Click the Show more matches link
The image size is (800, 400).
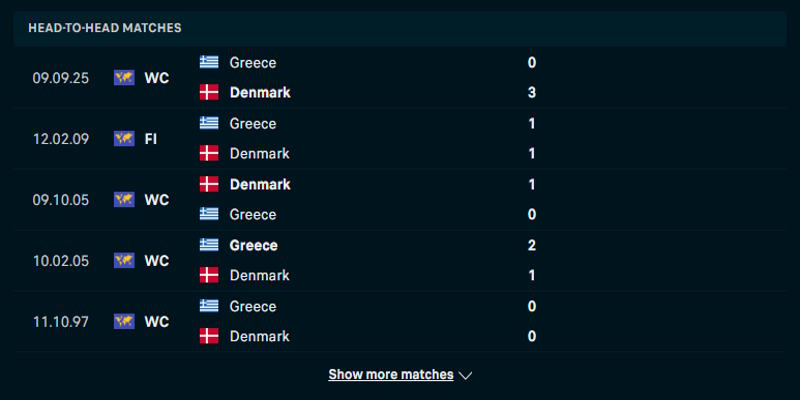(390, 375)
